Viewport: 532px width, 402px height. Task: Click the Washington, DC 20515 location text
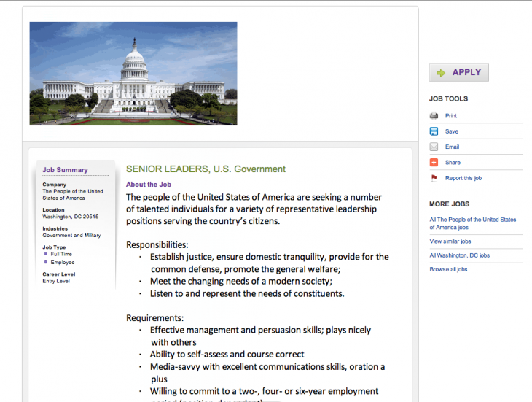71,217
